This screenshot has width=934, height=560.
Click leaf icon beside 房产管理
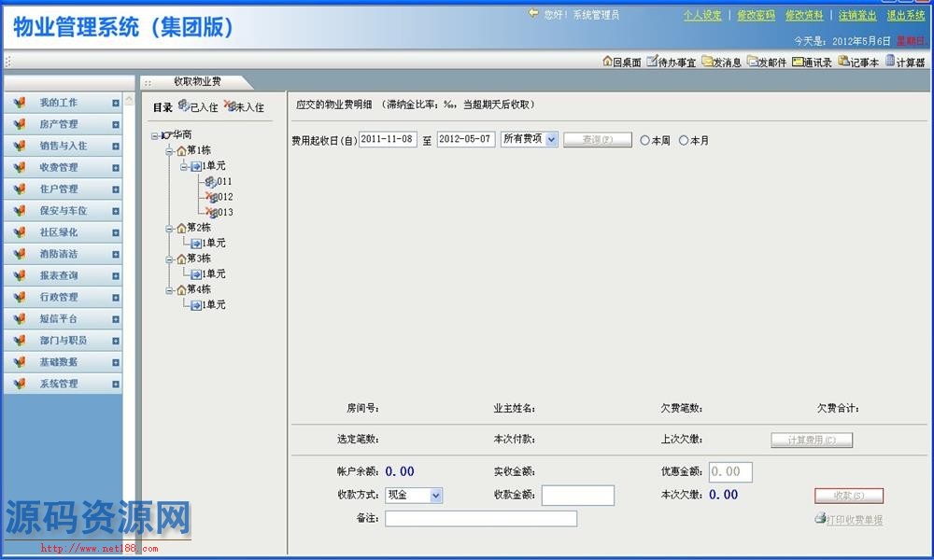(19, 124)
